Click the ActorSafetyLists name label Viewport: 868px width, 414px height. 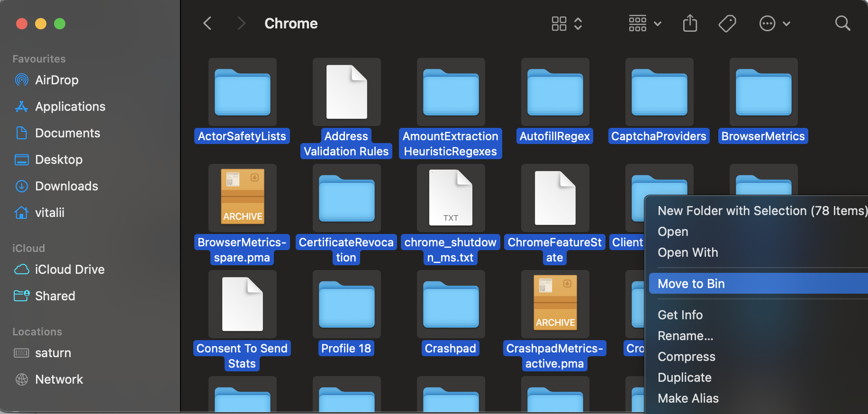[x=242, y=136]
